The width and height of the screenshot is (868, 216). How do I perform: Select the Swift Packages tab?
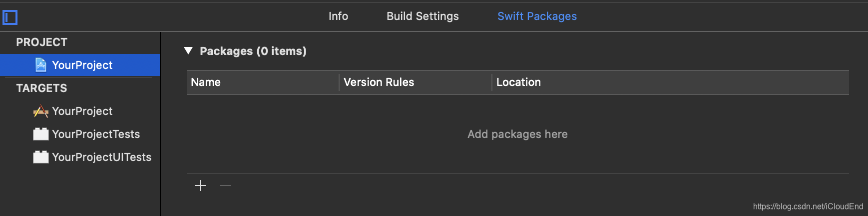click(537, 16)
